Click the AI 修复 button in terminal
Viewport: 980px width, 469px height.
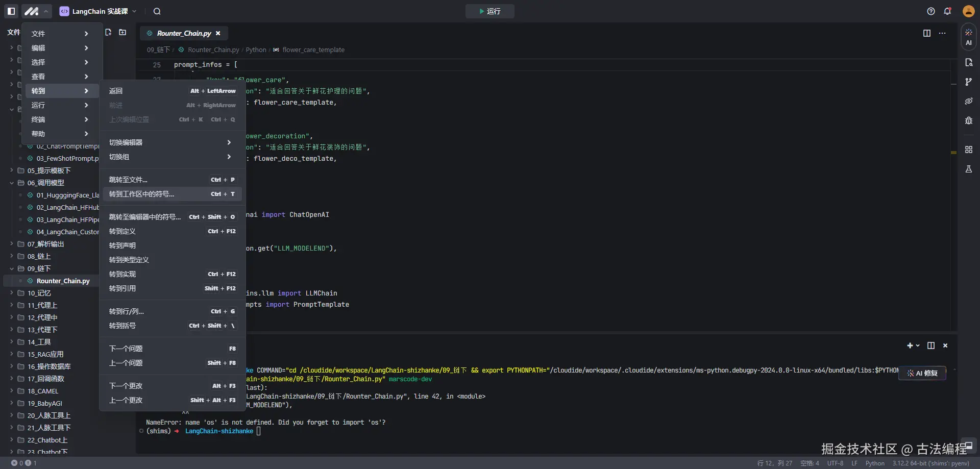coord(922,373)
